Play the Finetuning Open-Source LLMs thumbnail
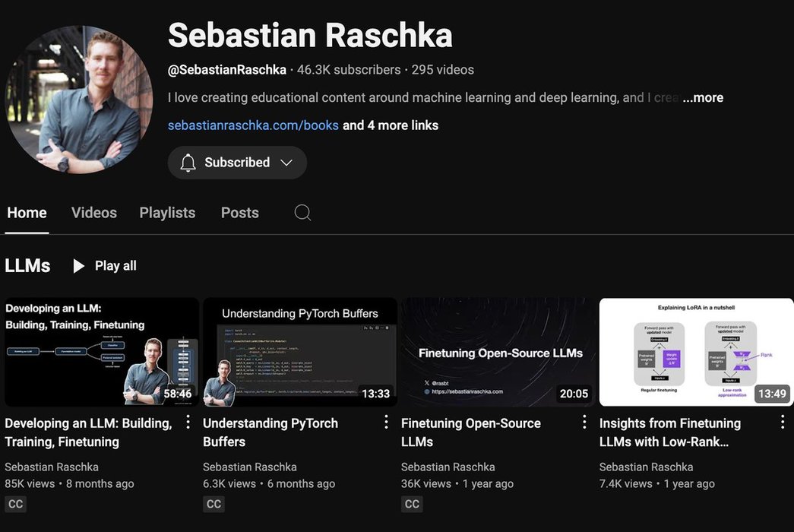The width and height of the screenshot is (794, 532). pyautogui.click(x=498, y=352)
